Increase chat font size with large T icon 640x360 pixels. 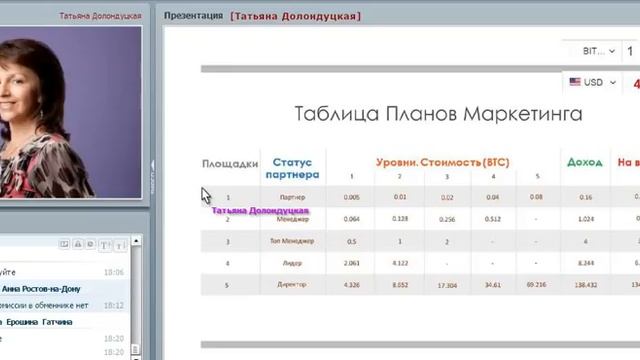(105, 245)
